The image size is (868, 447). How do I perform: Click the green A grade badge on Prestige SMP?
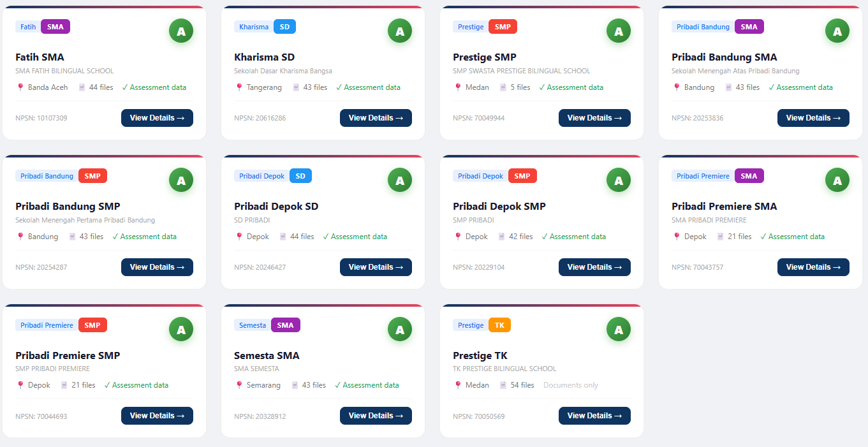point(618,30)
